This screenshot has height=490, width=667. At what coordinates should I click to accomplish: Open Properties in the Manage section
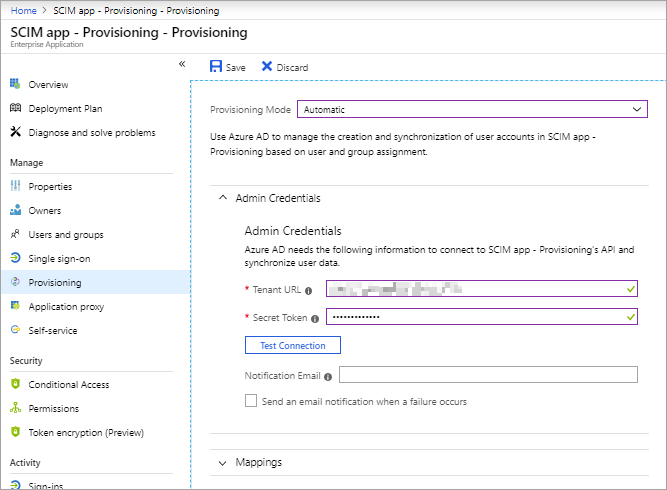click(x=50, y=187)
